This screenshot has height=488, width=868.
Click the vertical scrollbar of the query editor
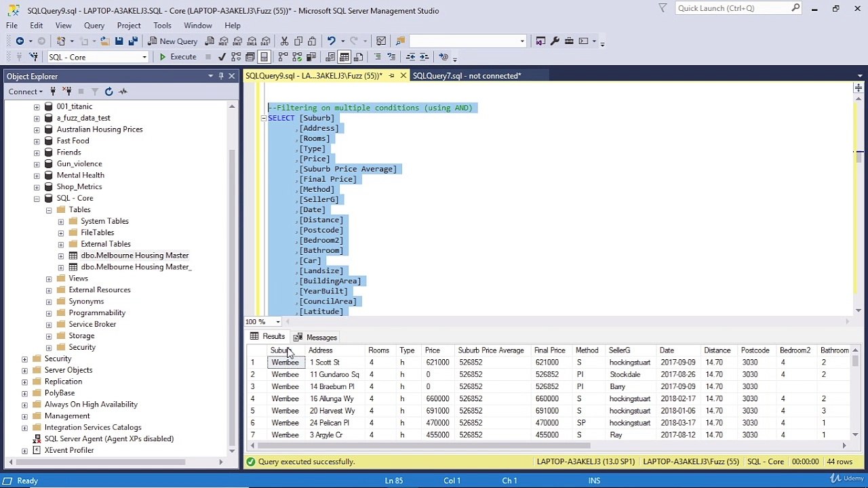pos(859,157)
